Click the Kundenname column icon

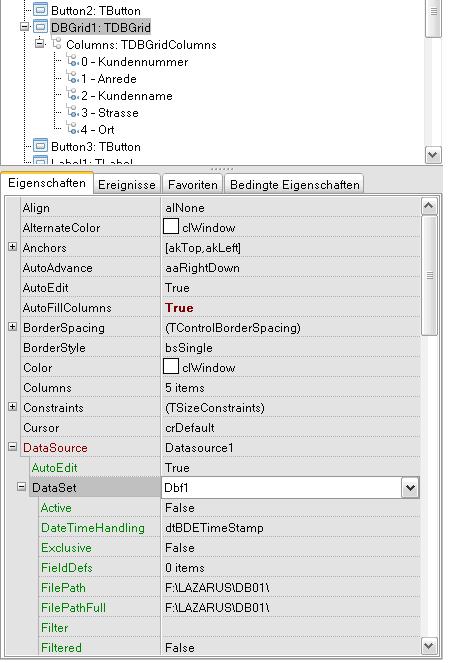click(x=73, y=95)
